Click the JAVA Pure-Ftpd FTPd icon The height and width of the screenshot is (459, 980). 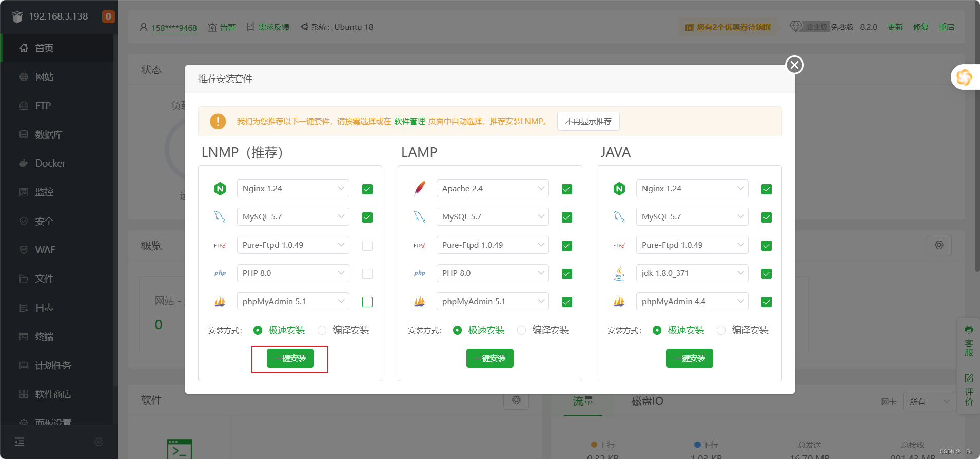tap(619, 245)
